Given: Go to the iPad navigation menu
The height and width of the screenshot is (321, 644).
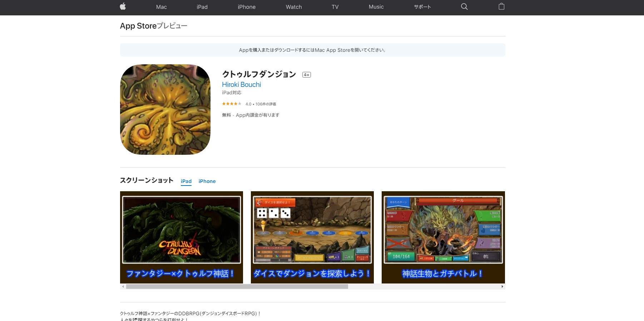Looking at the screenshot, I should (202, 7).
